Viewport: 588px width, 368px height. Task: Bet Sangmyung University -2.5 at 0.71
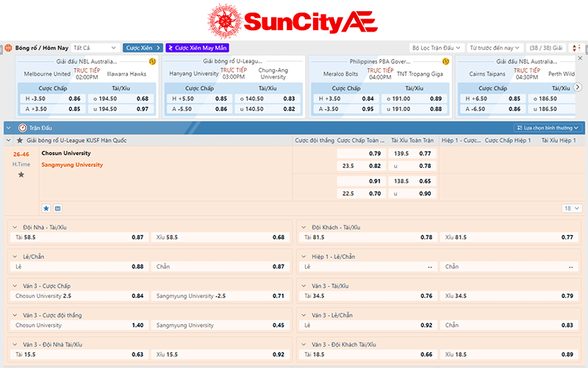click(220, 296)
